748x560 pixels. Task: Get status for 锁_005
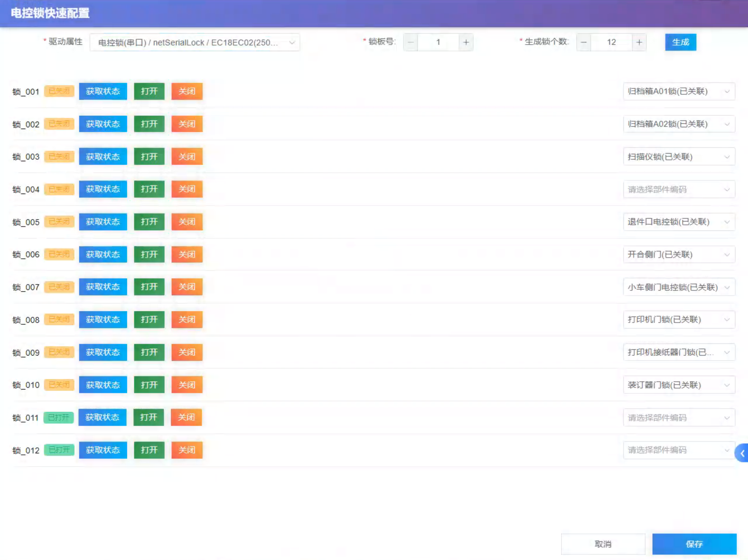103,222
